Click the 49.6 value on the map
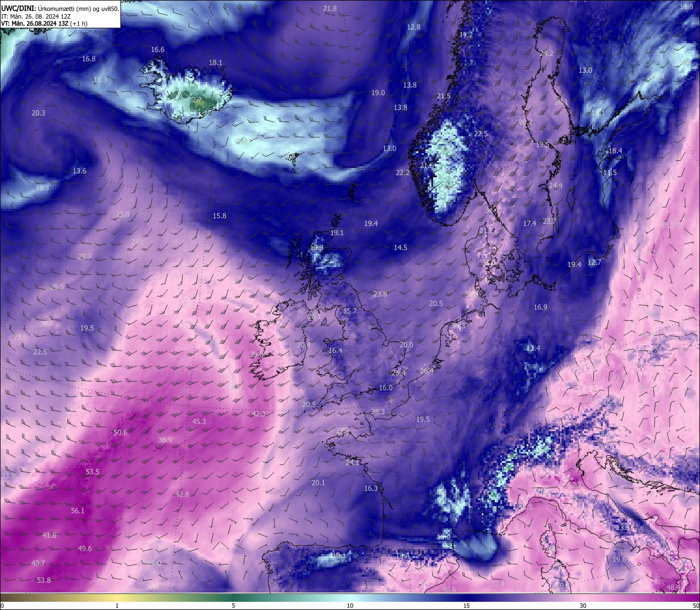 click(x=85, y=549)
